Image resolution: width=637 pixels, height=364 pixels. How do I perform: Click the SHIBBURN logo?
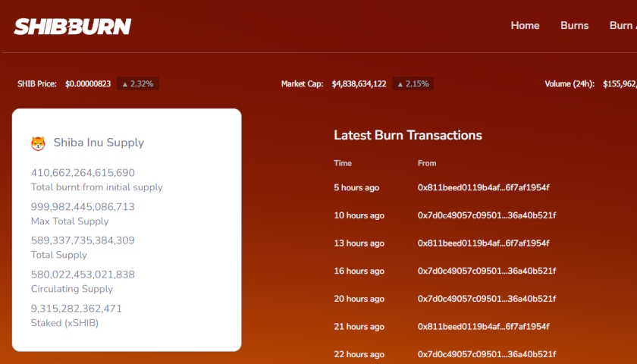coord(73,27)
